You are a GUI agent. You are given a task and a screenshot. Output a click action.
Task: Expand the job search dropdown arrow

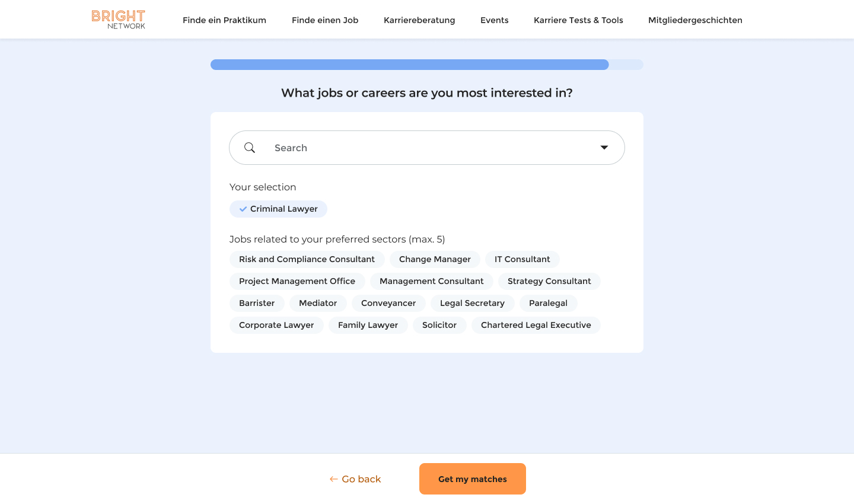(x=604, y=148)
